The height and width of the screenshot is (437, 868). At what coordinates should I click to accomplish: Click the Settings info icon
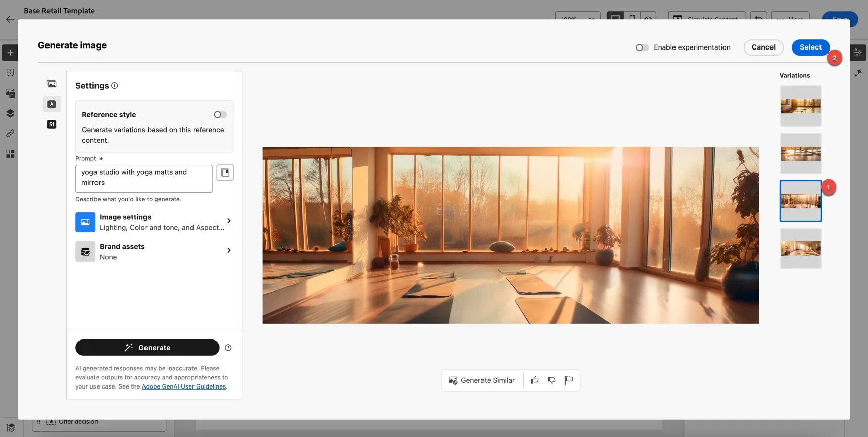point(115,86)
